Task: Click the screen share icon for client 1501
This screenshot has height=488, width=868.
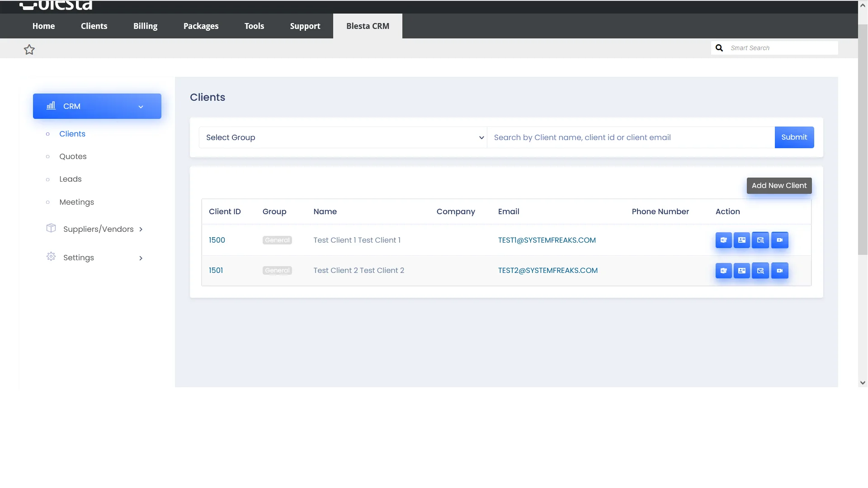Action: coord(779,271)
